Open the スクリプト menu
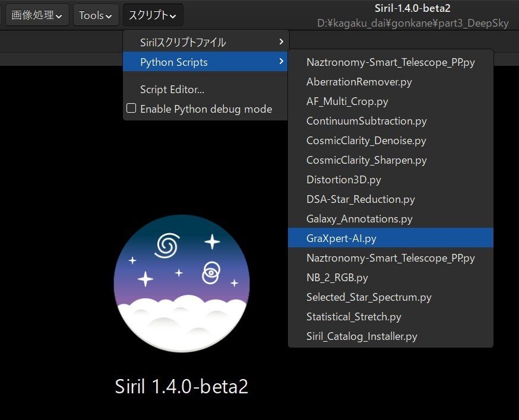The height and width of the screenshot is (420, 519). coord(151,15)
